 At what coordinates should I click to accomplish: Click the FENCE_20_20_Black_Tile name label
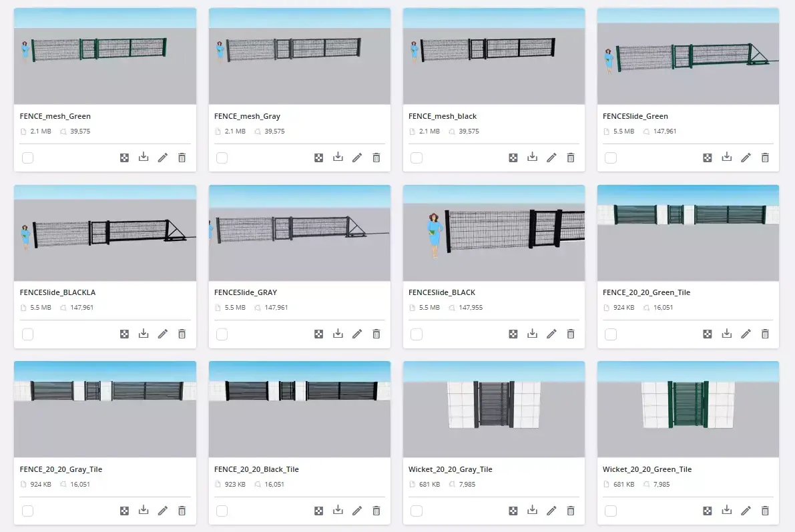pos(256,469)
